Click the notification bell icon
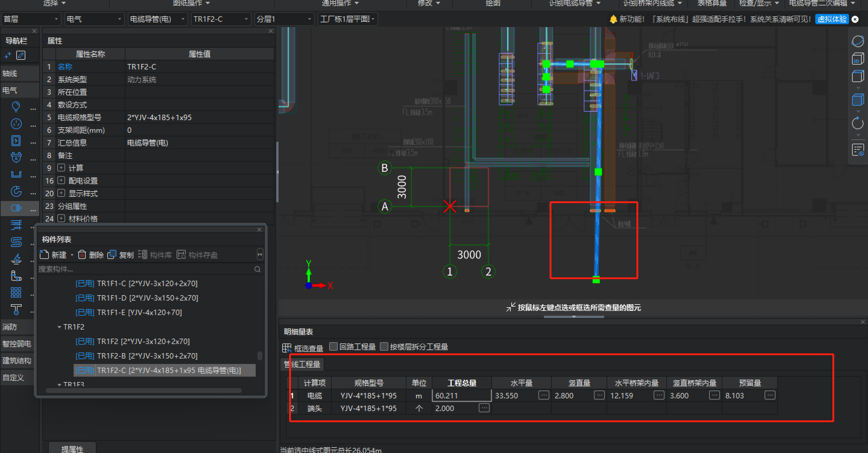The height and width of the screenshot is (453, 868). 613,19
